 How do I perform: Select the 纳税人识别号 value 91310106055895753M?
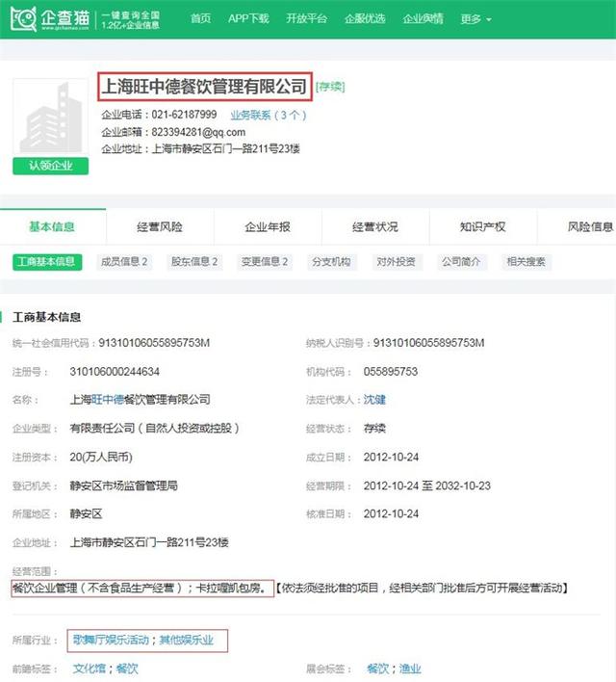click(x=428, y=343)
